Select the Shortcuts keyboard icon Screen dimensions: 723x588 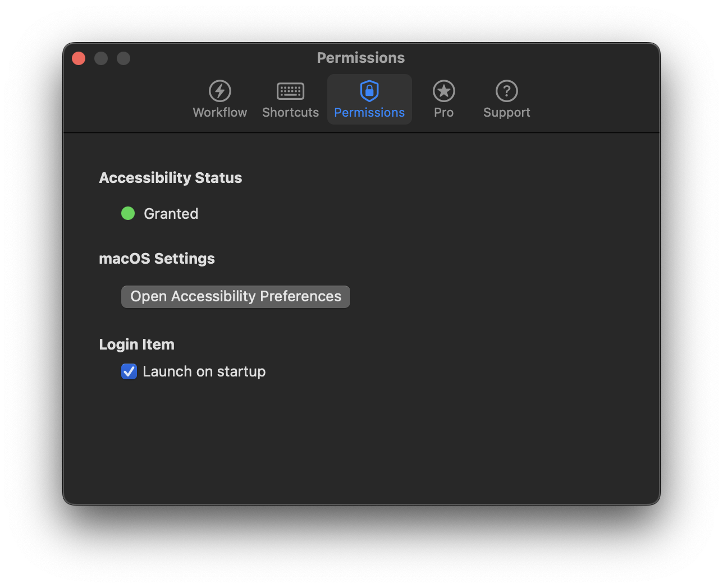(290, 91)
